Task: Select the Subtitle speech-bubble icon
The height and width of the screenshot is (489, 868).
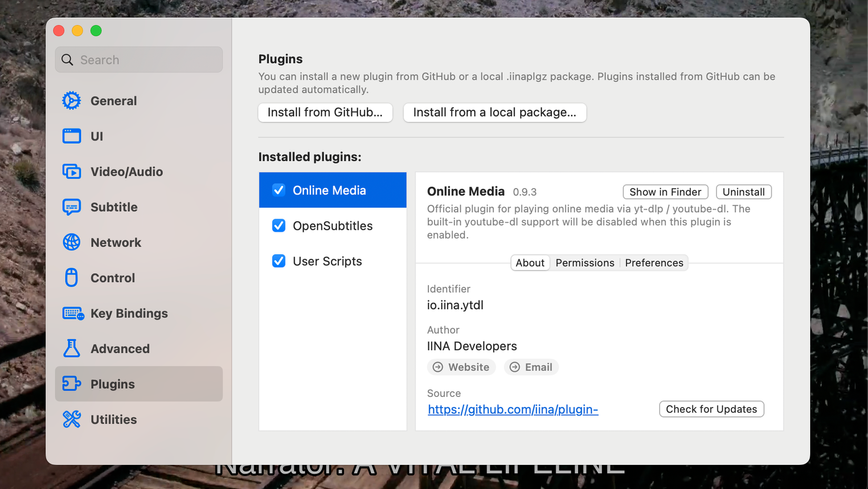Action: point(70,207)
